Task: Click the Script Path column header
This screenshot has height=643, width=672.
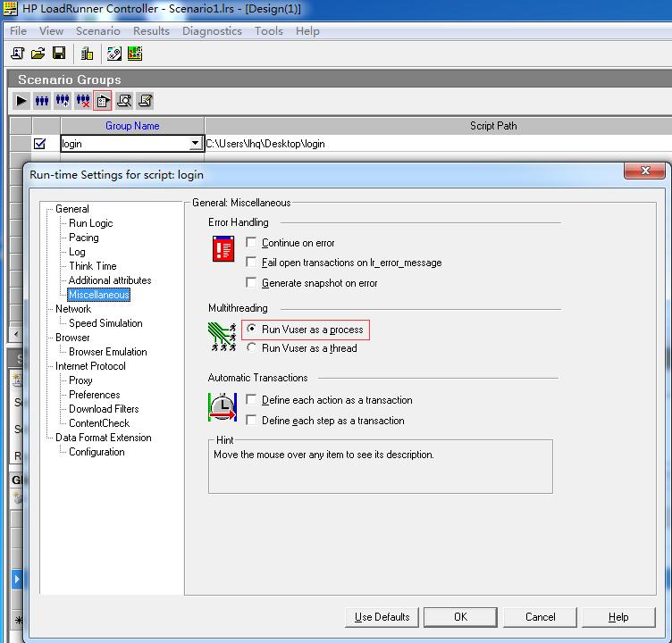Action: (x=493, y=126)
